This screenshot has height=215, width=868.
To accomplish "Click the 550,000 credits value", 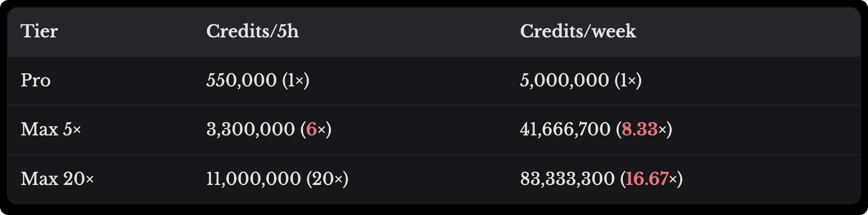I will point(241,81).
